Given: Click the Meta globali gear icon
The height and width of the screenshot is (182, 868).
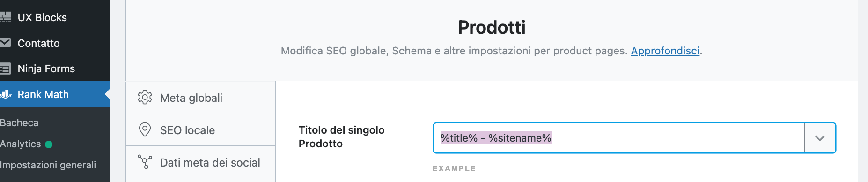Looking at the screenshot, I should (145, 98).
